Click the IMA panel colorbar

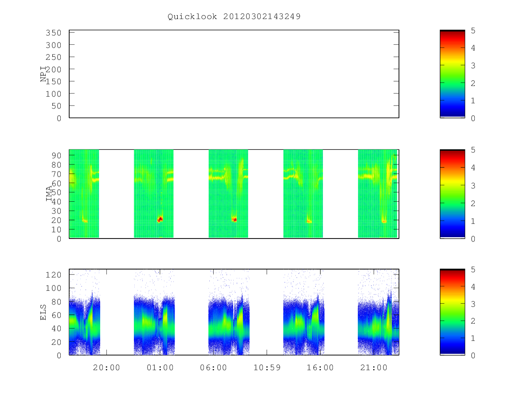pos(452,194)
